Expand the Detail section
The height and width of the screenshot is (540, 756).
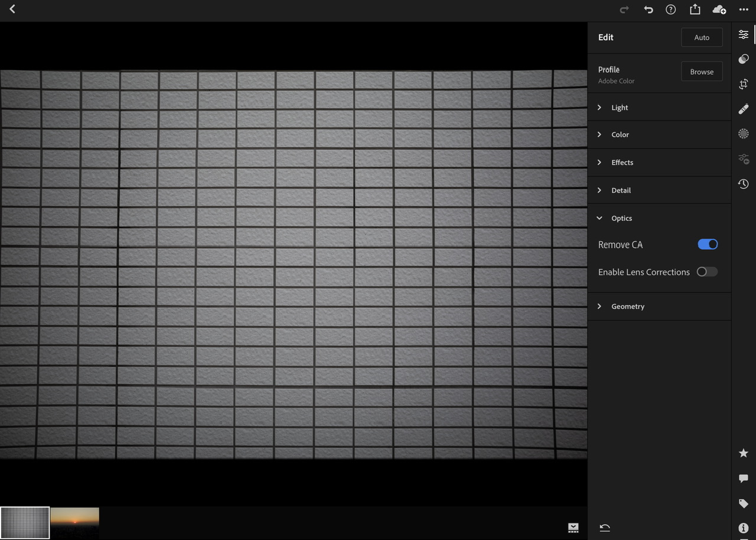pos(659,190)
